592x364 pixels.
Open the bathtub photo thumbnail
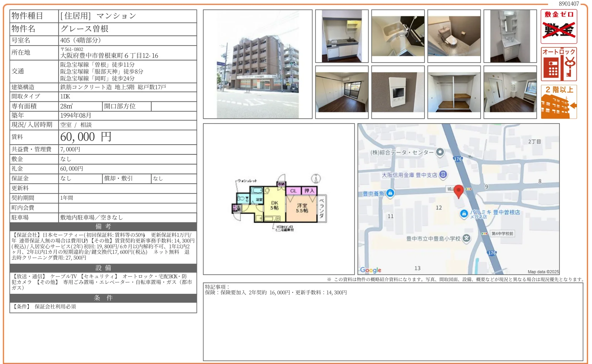click(x=398, y=36)
